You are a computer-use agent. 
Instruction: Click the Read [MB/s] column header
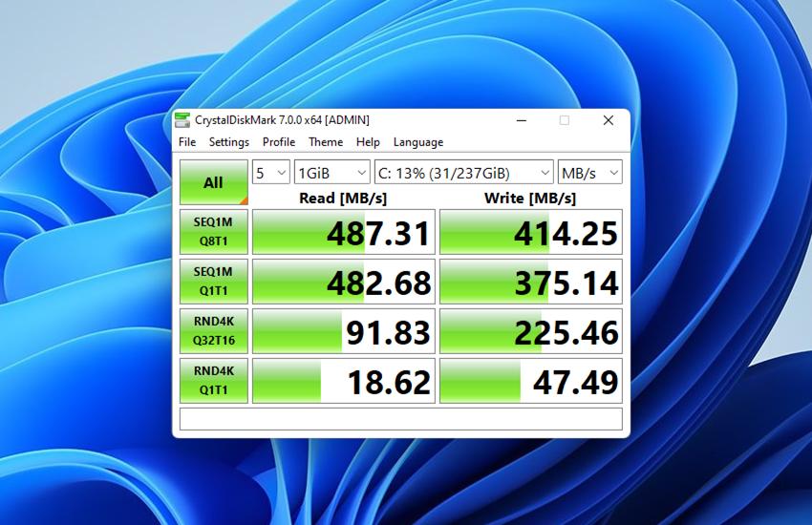click(x=343, y=198)
